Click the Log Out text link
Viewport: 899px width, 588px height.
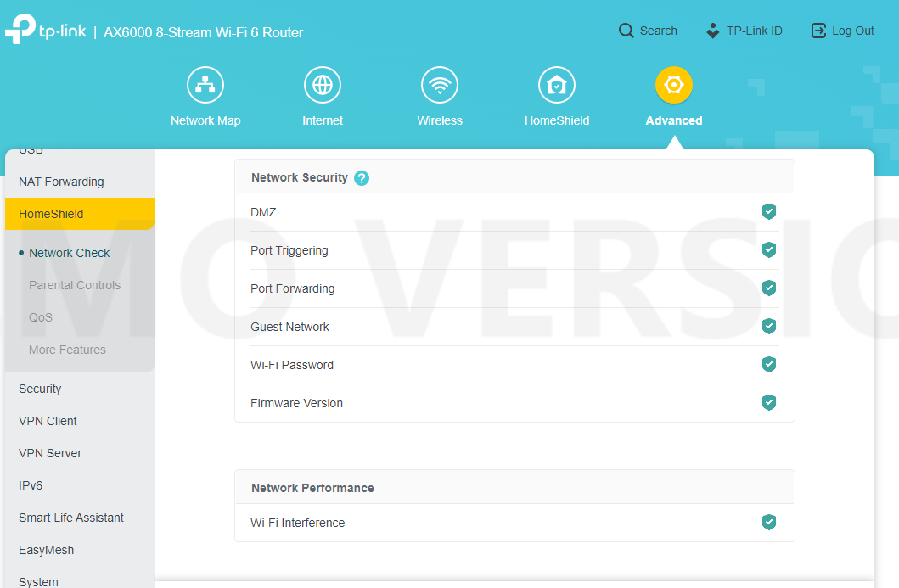click(x=852, y=31)
